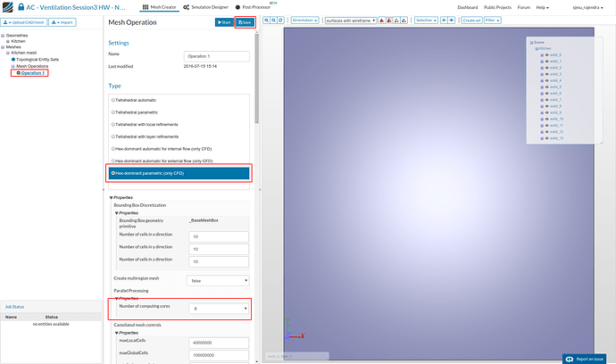616x364 pixels.
Task: Click the first red selection mode icon
Action: (x=381, y=20)
